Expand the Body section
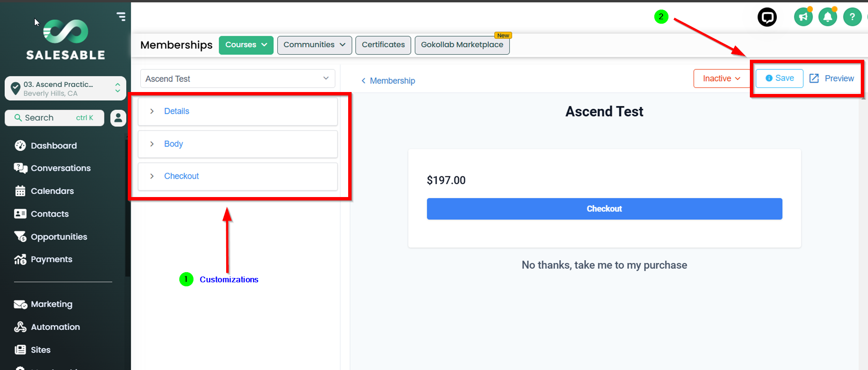 (x=238, y=144)
